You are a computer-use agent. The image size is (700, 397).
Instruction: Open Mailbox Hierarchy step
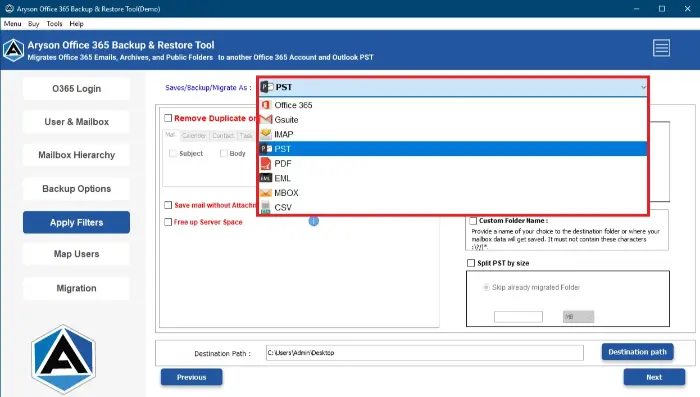[x=76, y=155]
